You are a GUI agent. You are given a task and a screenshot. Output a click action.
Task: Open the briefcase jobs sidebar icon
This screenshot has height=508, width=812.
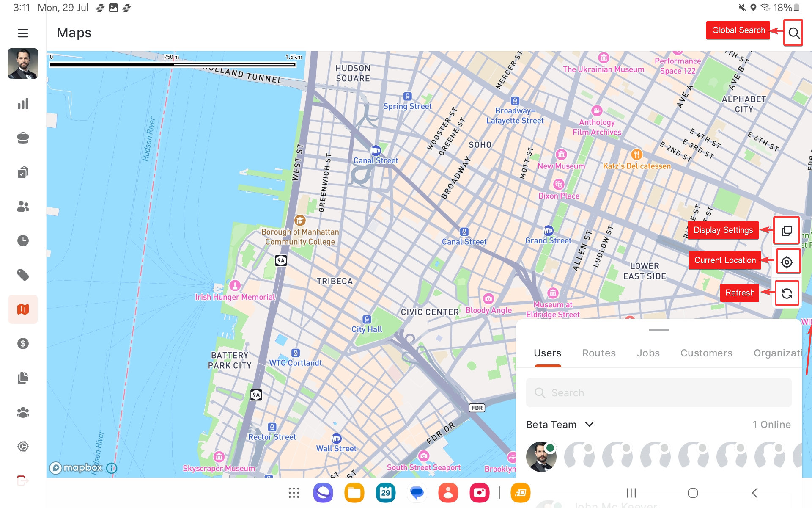[x=23, y=138]
